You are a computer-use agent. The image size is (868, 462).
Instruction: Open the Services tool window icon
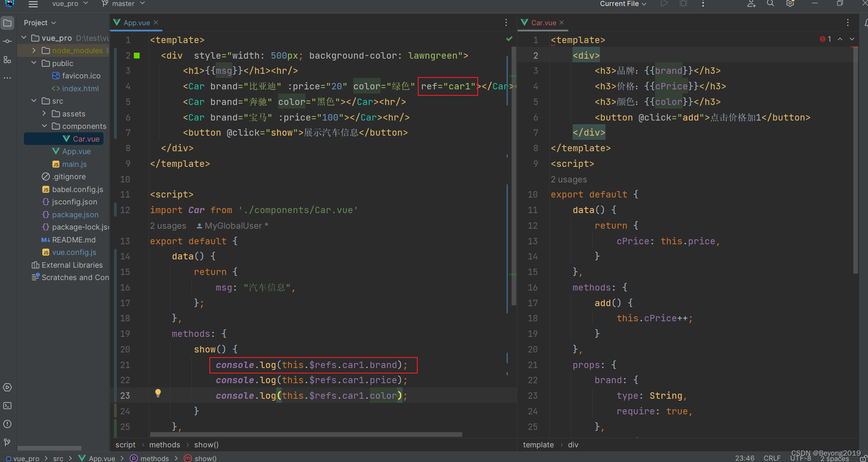click(7, 387)
